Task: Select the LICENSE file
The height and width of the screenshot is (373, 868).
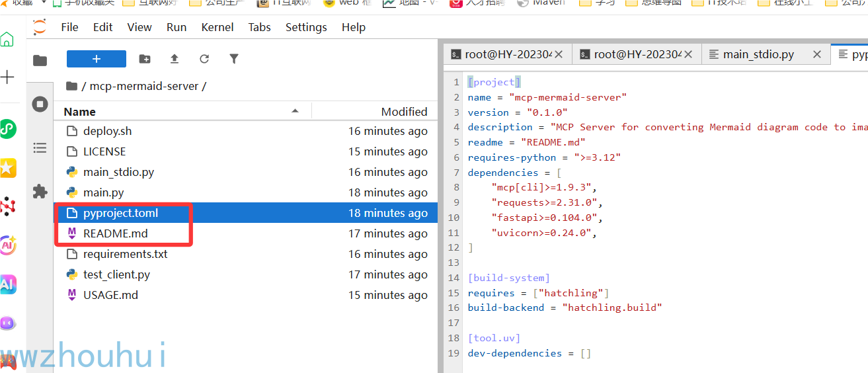Action: (245, 151)
